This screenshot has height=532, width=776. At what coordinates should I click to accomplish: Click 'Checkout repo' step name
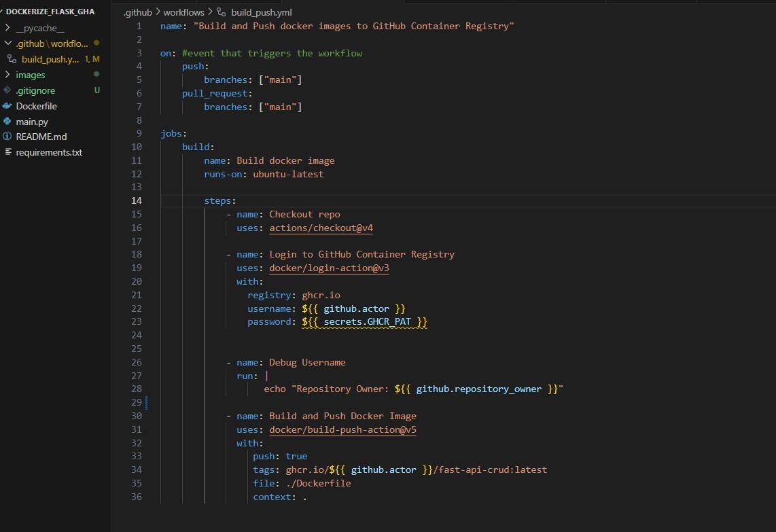[x=305, y=214]
